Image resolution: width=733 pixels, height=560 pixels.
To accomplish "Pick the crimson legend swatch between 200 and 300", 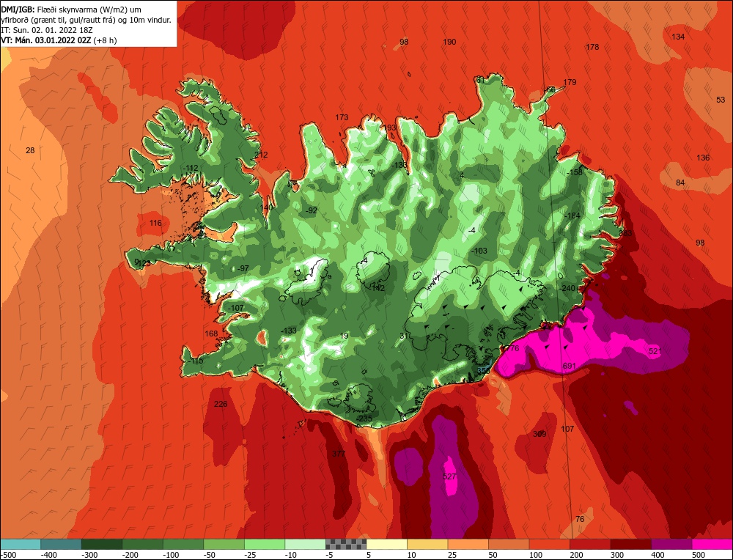I will (x=590, y=544).
